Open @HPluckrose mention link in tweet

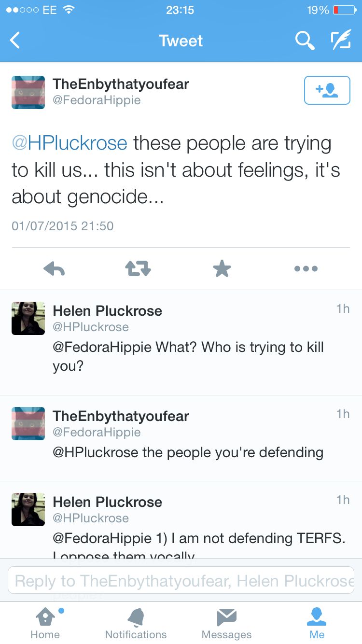pyautogui.click(x=70, y=143)
